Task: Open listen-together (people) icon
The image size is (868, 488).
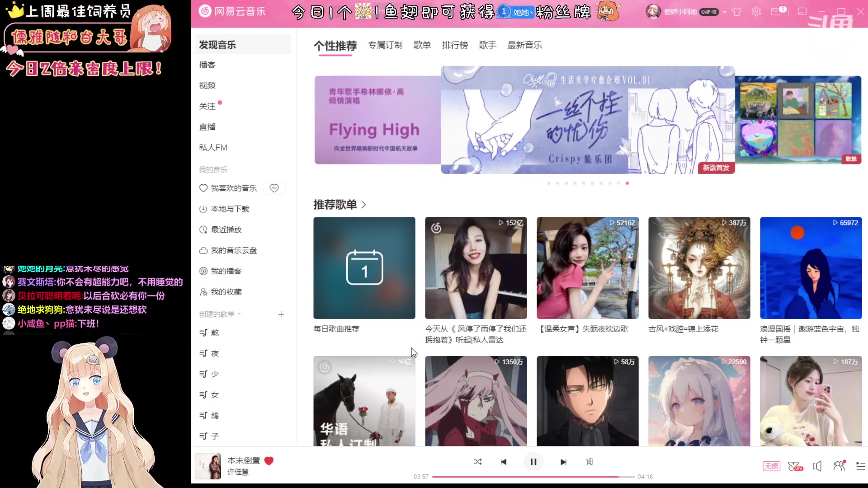Action: pyautogui.click(x=839, y=466)
